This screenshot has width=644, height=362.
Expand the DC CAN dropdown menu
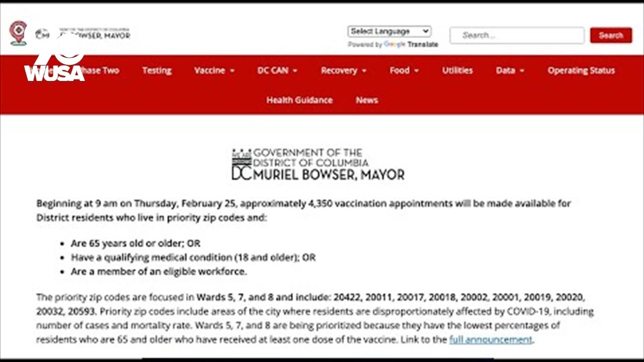pyautogui.click(x=277, y=70)
